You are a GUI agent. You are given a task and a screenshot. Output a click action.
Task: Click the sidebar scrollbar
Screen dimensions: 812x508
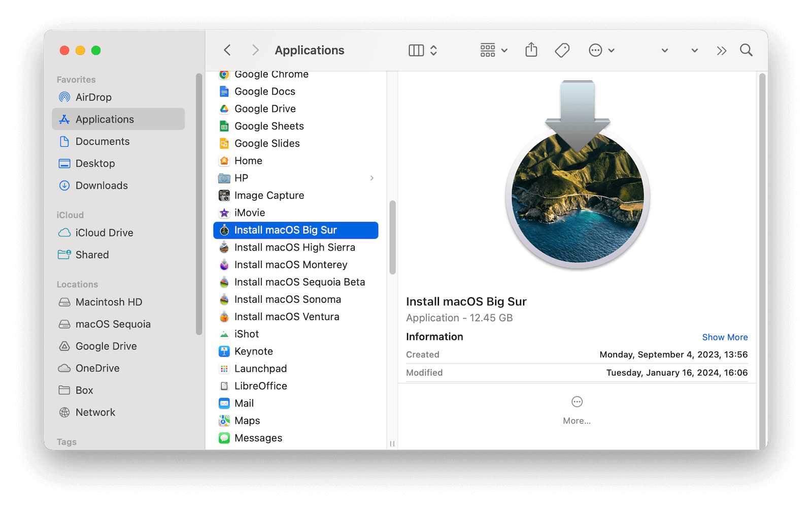point(199,204)
